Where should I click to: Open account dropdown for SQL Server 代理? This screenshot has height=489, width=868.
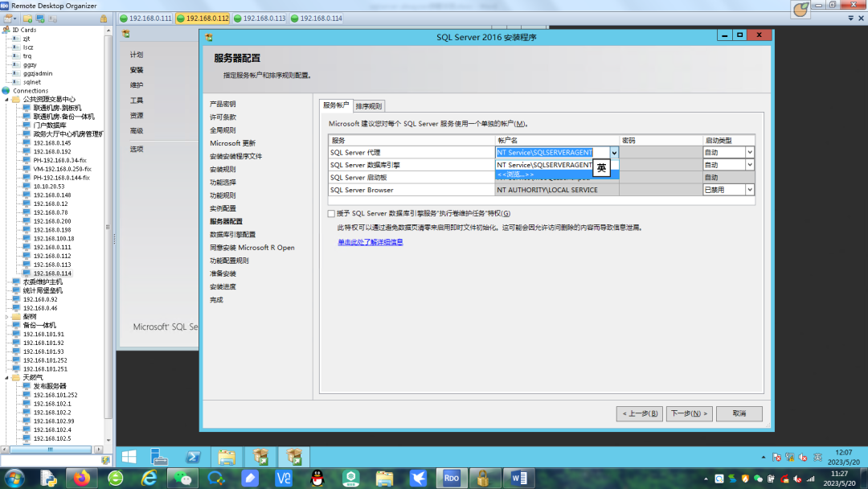tap(614, 152)
